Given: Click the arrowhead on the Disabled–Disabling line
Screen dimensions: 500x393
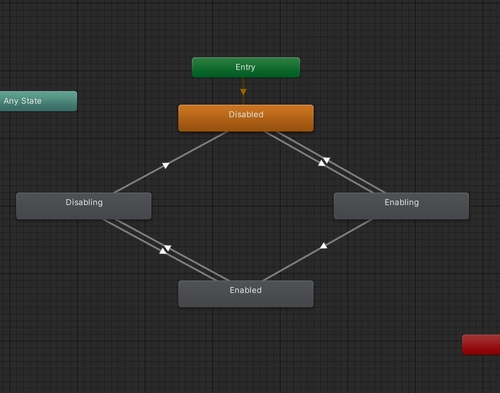Looking at the screenshot, I should click(166, 165).
